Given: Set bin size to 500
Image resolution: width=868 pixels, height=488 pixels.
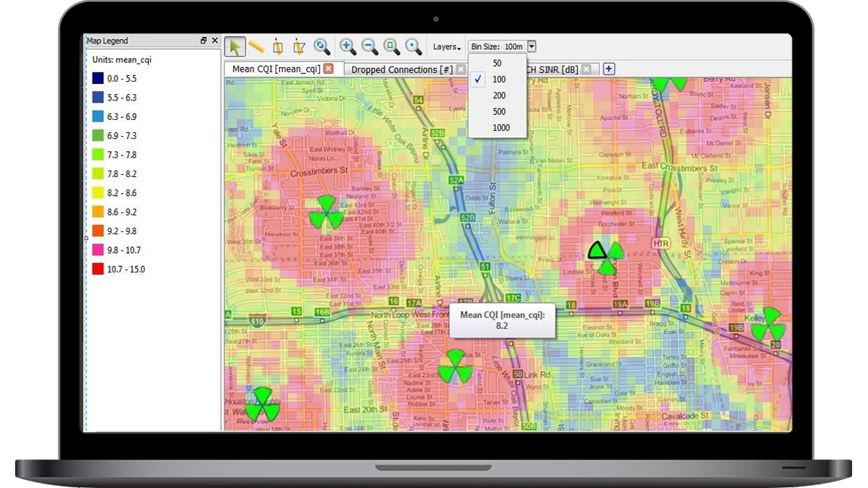Looking at the screenshot, I should tap(499, 112).
